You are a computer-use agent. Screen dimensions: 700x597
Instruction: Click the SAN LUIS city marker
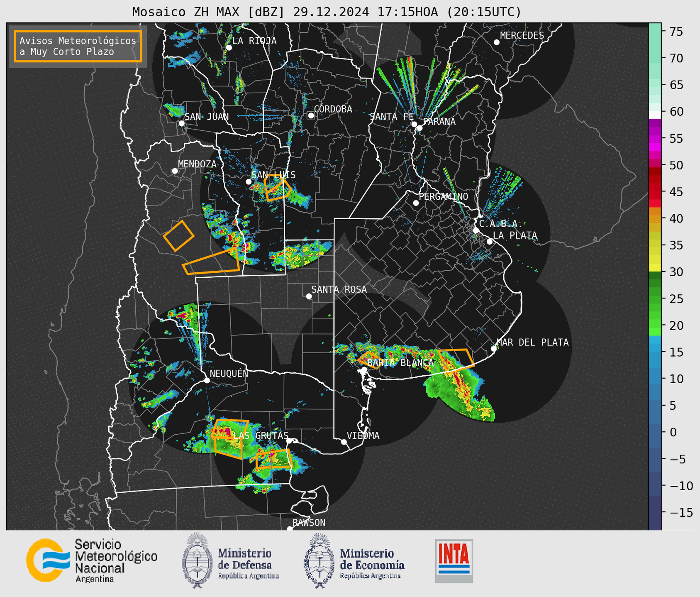(249, 182)
